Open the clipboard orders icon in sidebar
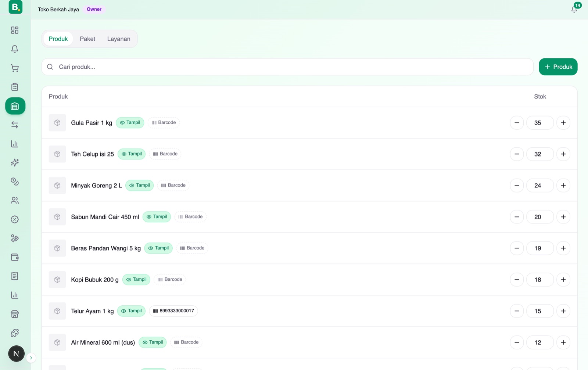The image size is (588, 370). pyautogui.click(x=15, y=87)
